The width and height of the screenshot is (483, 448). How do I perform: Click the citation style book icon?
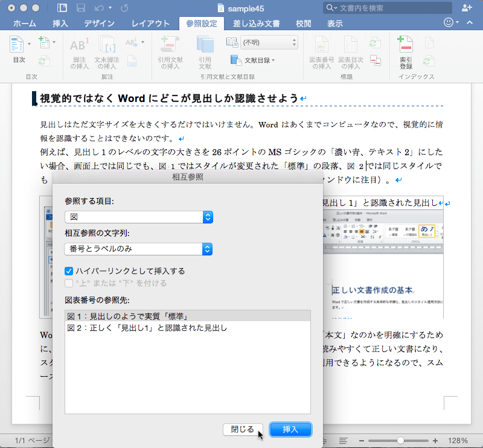(232, 42)
